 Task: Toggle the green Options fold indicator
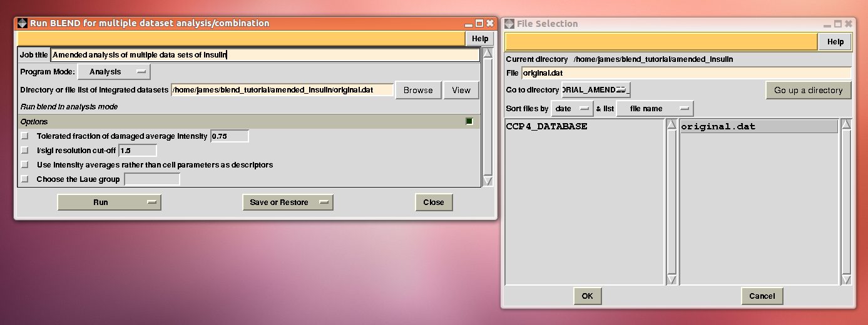click(x=469, y=121)
